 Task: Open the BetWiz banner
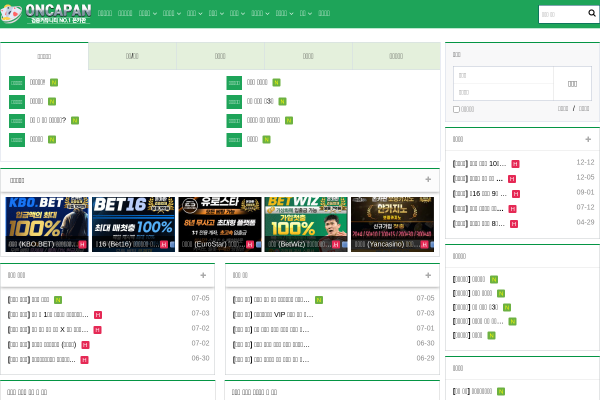tap(306, 224)
